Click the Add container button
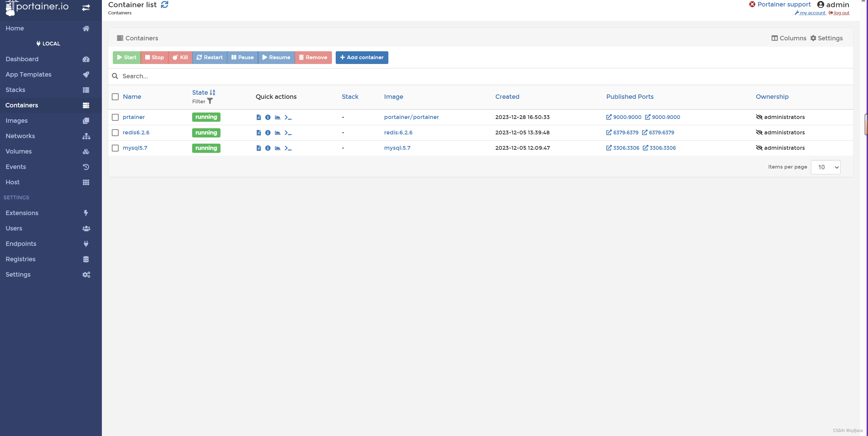This screenshot has width=868, height=436. pyautogui.click(x=362, y=57)
